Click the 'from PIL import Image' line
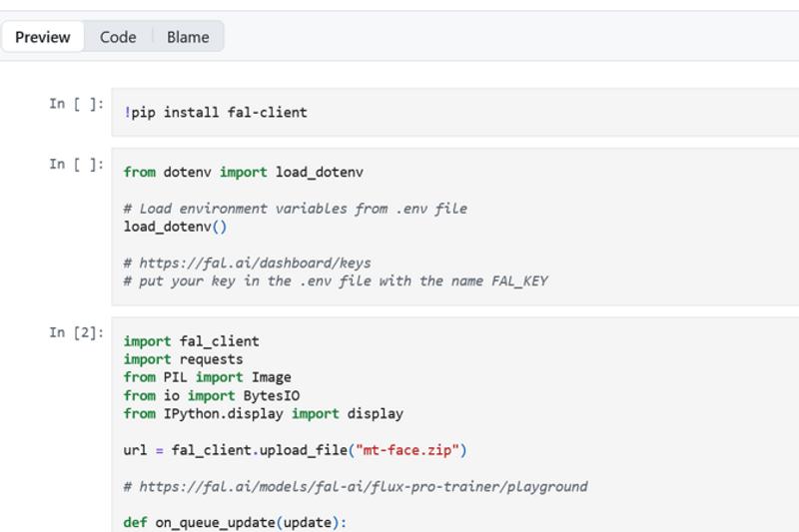 (207, 377)
